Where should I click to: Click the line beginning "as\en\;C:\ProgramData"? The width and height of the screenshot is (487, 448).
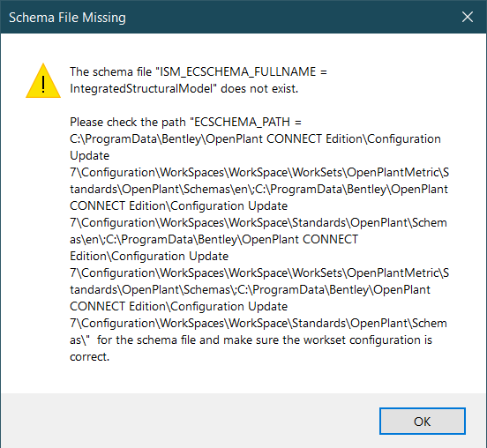[x=214, y=239]
